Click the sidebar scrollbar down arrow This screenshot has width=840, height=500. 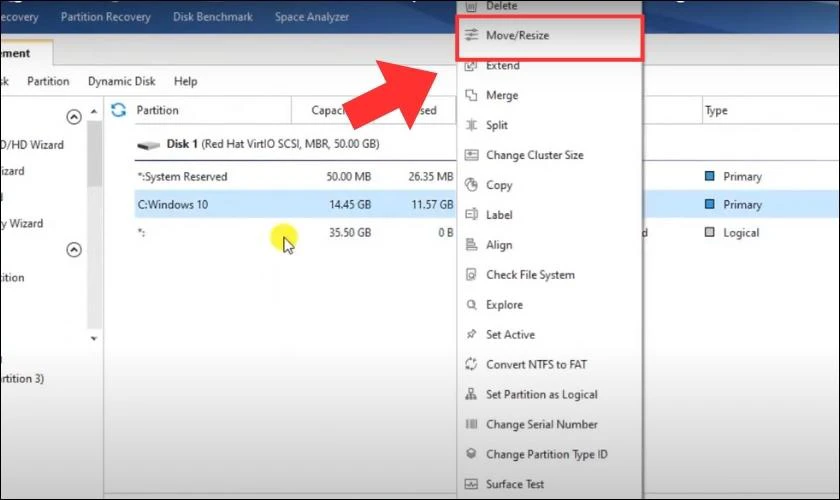[94, 338]
